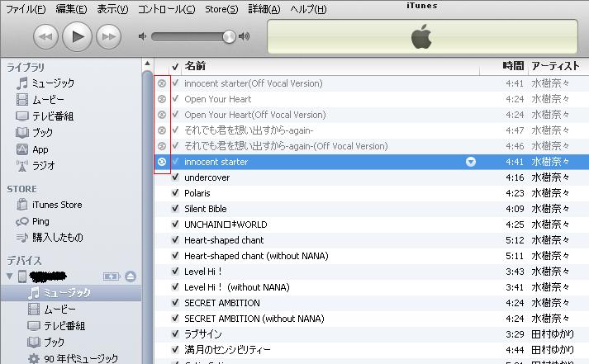Open library テレビ番組 monitor icon
The width and height of the screenshot is (589, 364).
coord(22,116)
